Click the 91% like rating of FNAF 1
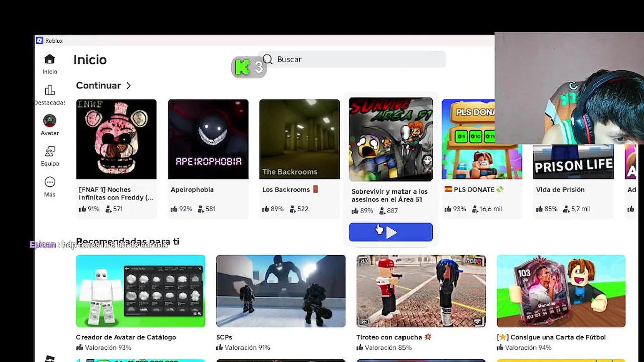644x362 pixels. [x=89, y=209]
